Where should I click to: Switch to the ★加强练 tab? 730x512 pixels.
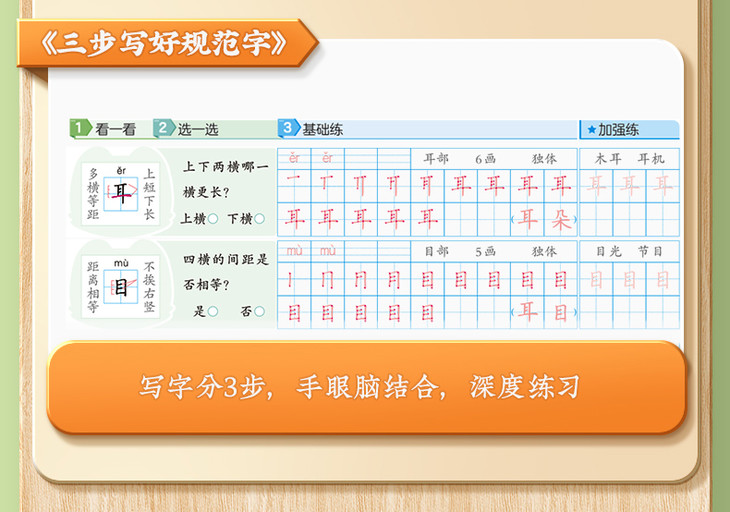point(629,129)
